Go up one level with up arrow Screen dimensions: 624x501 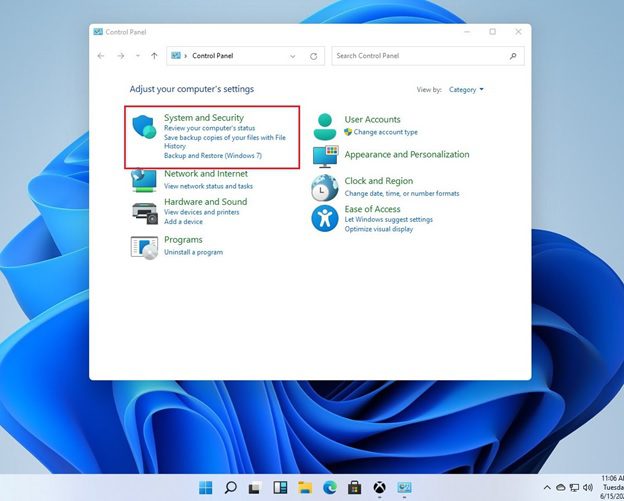click(x=154, y=56)
